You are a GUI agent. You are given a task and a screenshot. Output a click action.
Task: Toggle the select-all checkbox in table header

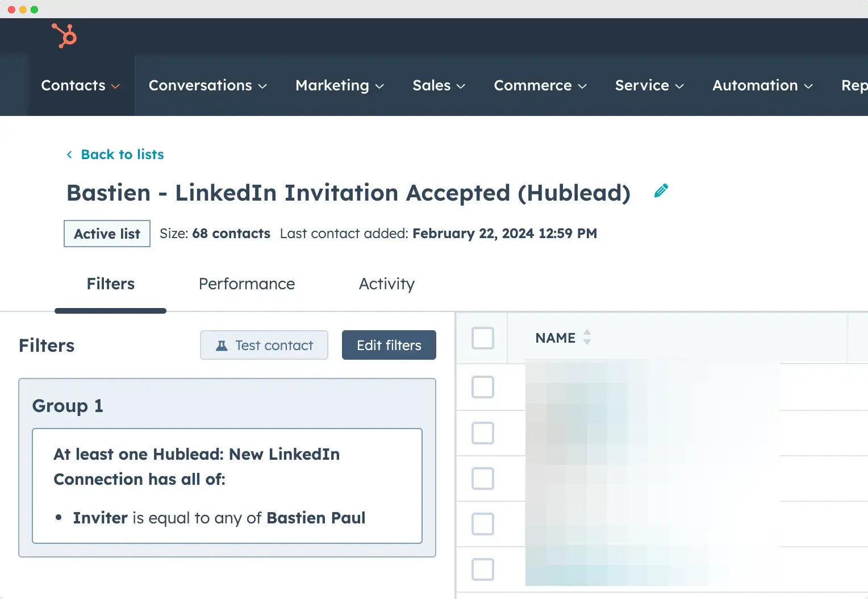click(x=483, y=338)
